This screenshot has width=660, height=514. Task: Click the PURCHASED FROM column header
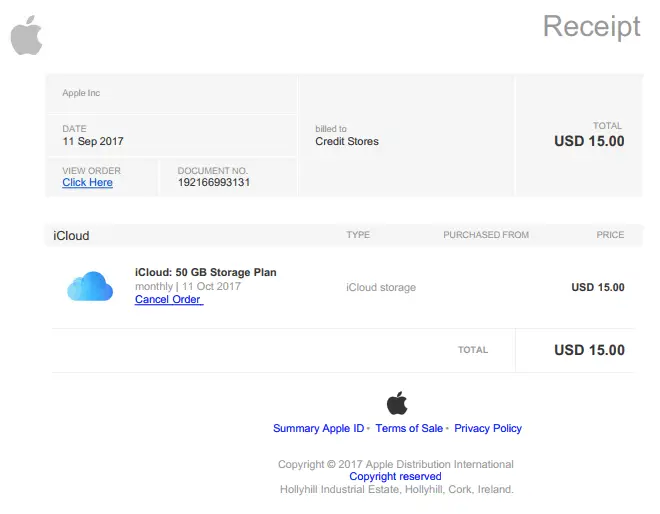tap(486, 235)
